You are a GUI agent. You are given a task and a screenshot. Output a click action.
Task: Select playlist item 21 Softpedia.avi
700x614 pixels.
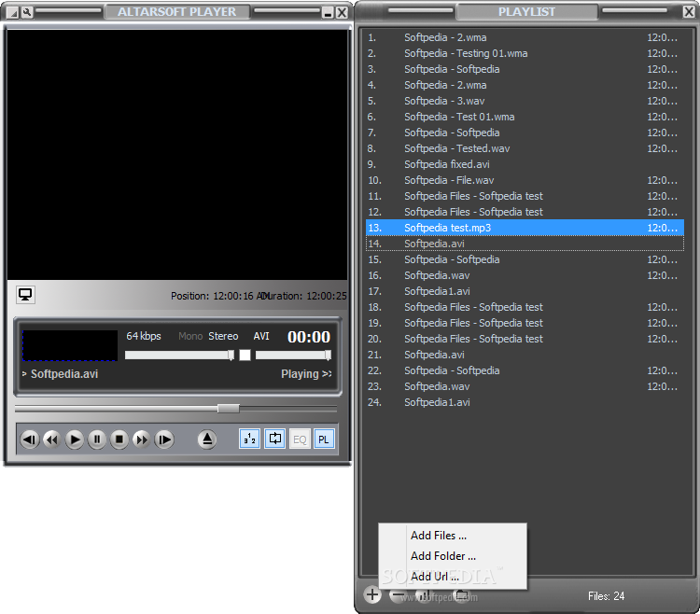click(525, 355)
